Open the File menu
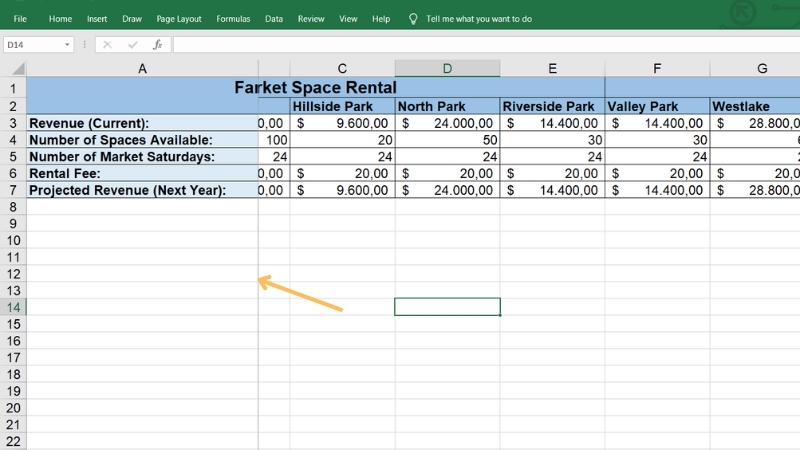 [x=20, y=19]
